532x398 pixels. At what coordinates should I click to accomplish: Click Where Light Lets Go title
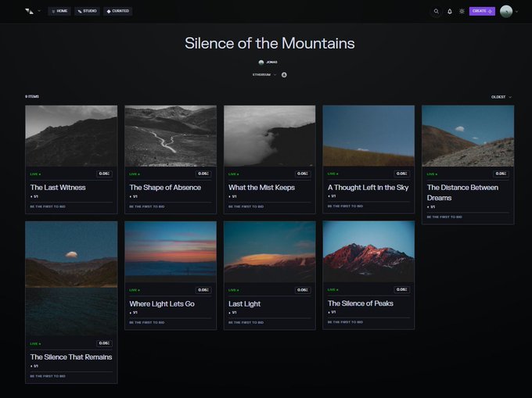pos(162,303)
